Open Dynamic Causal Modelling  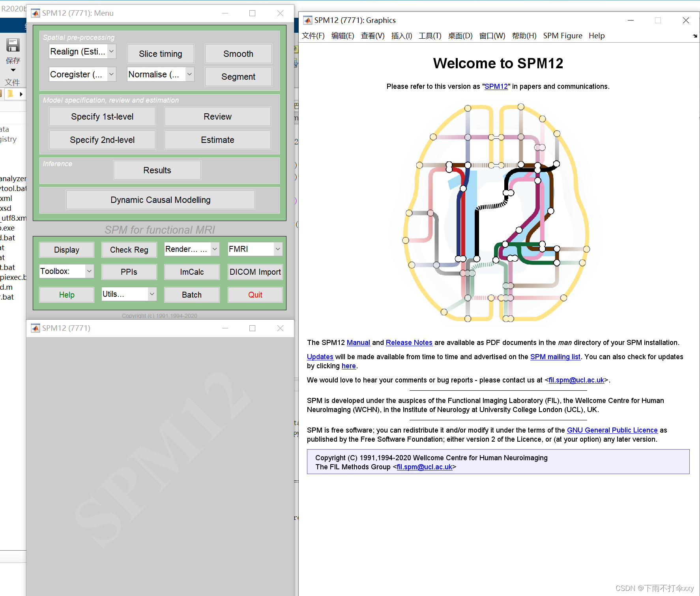point(161,200)
